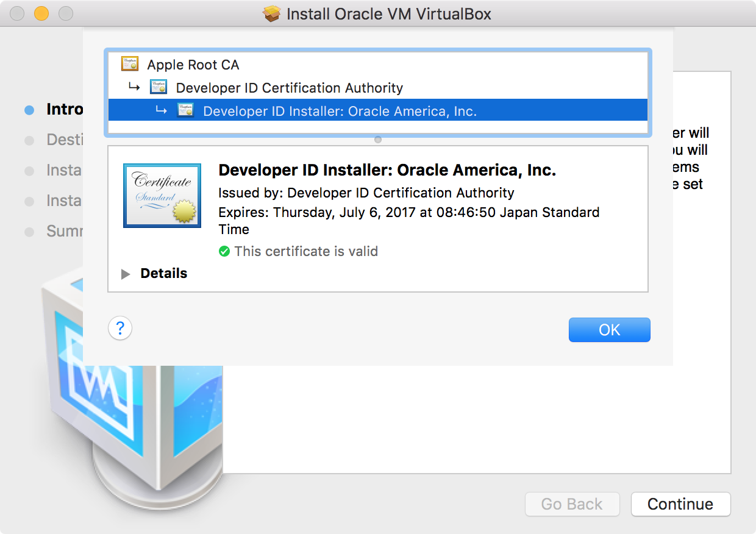Click the Details label

[x=164, y=274]
